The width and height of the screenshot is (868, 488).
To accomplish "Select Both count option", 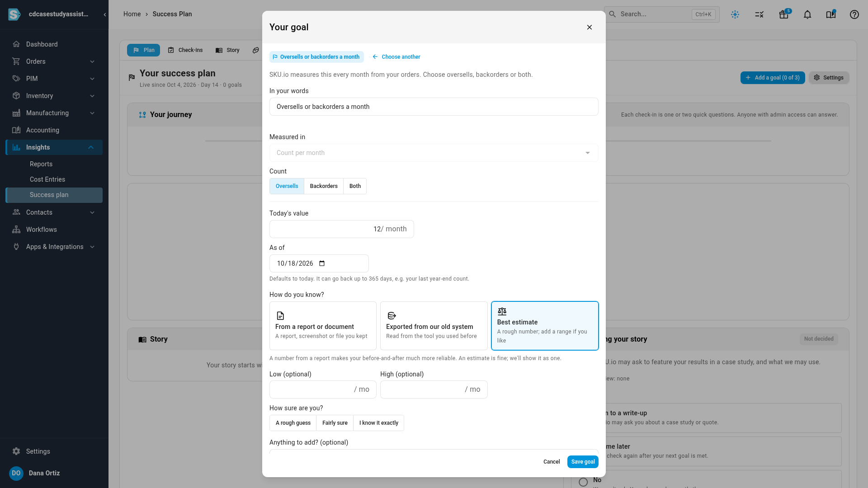I will [355, 186].
